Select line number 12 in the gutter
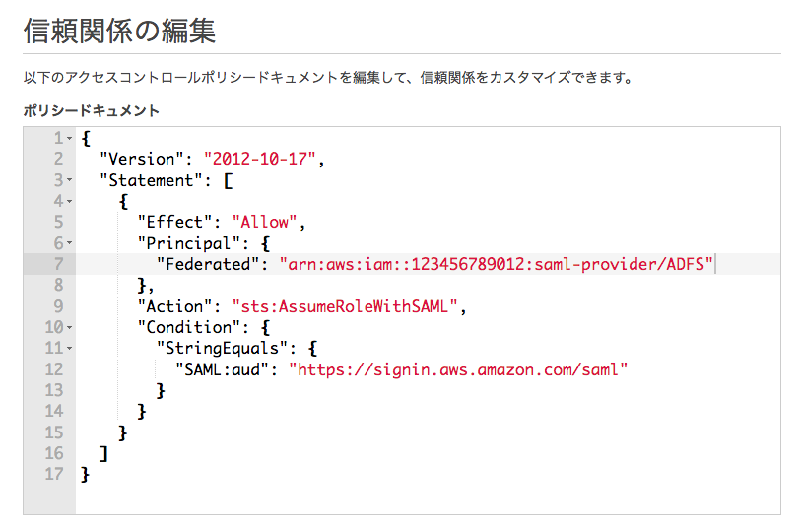Screen dimensions: 800x532 point(54,369)
